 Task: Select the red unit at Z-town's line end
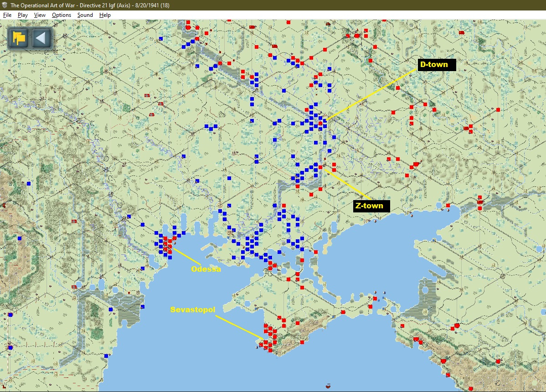coord(320,167)
